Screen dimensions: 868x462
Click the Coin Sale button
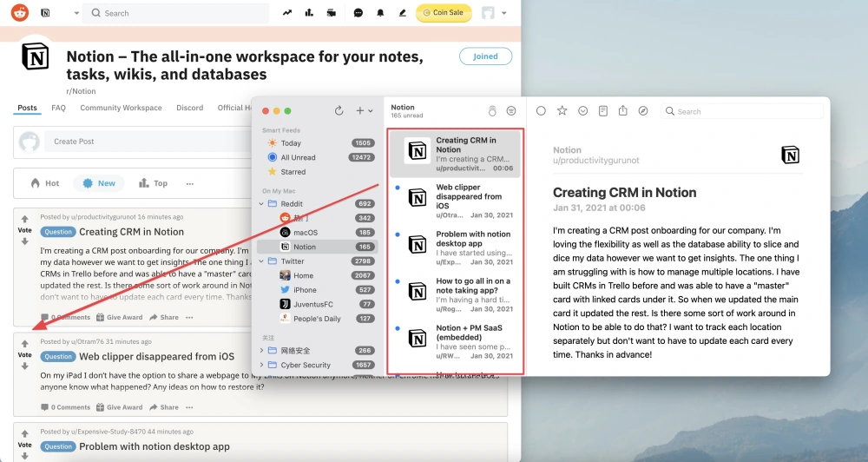(x=444, y=13)
